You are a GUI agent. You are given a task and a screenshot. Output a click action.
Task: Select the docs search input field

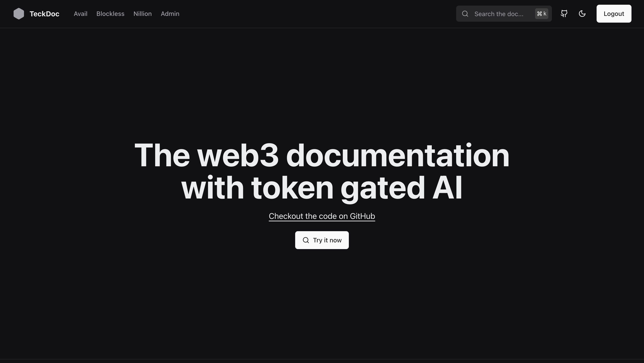pos(504,14)
